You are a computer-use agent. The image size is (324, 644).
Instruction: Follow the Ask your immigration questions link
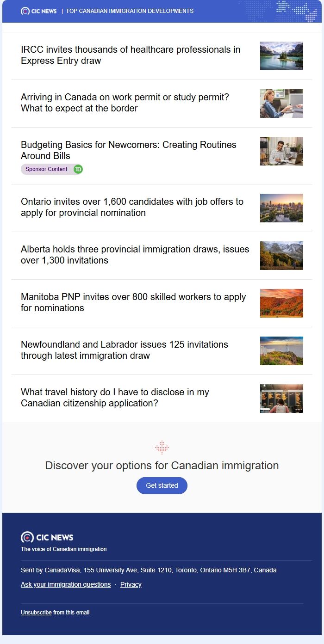(66, 584)
